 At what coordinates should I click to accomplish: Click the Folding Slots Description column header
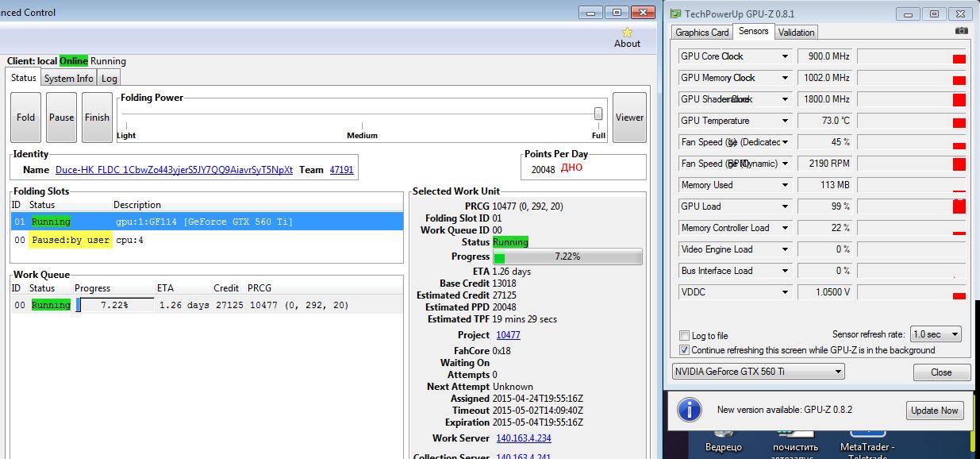[137, 205]
